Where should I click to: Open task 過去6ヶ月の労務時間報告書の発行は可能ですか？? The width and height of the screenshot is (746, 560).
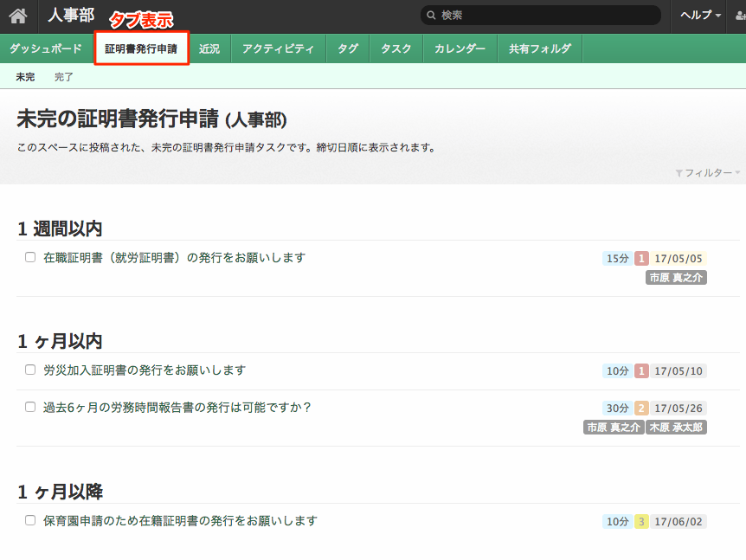(x=177, y=408)
